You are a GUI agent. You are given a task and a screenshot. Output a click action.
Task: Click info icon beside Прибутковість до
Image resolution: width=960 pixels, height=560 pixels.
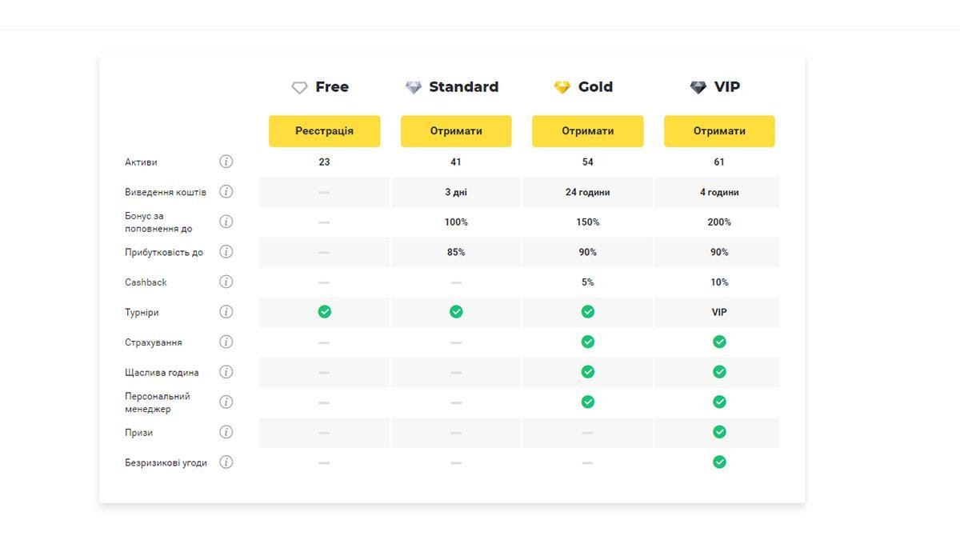pyautogui.click(x=226, y=252)
